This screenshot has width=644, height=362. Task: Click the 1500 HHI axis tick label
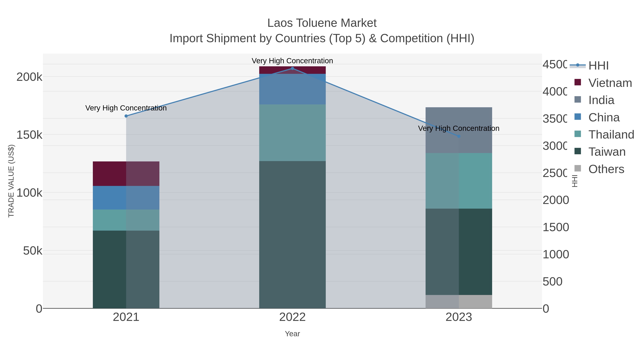coord(556,227)
